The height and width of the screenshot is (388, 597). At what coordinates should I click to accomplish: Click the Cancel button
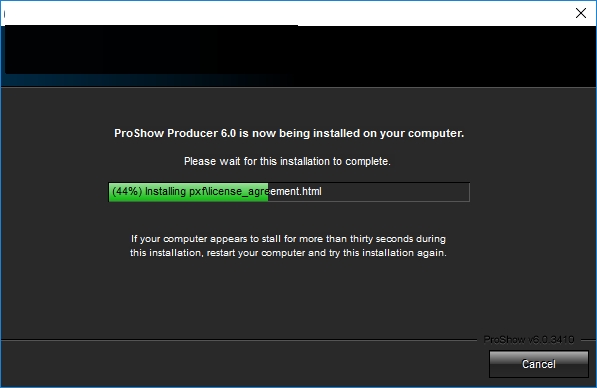(538, 364)
